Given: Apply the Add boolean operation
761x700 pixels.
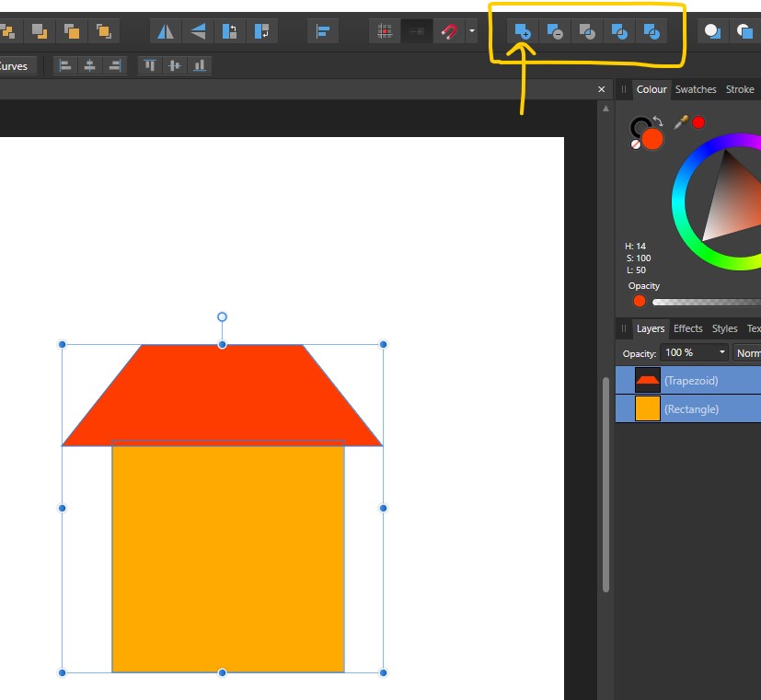Looking at the screenshot, I should (x=523, y=32).
